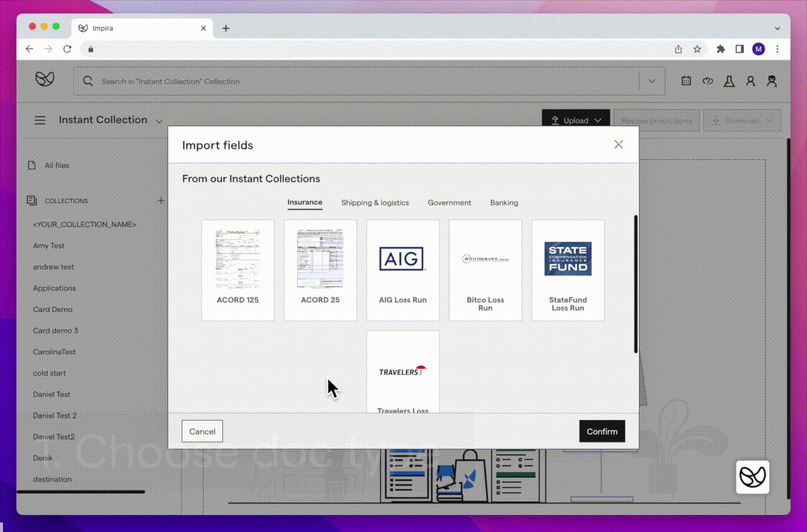
Task: Open the user profile icon
Action: point(750,81)
